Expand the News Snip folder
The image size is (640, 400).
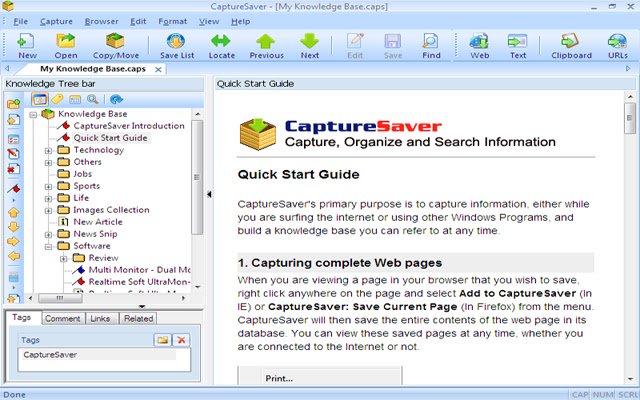point(48,235)
